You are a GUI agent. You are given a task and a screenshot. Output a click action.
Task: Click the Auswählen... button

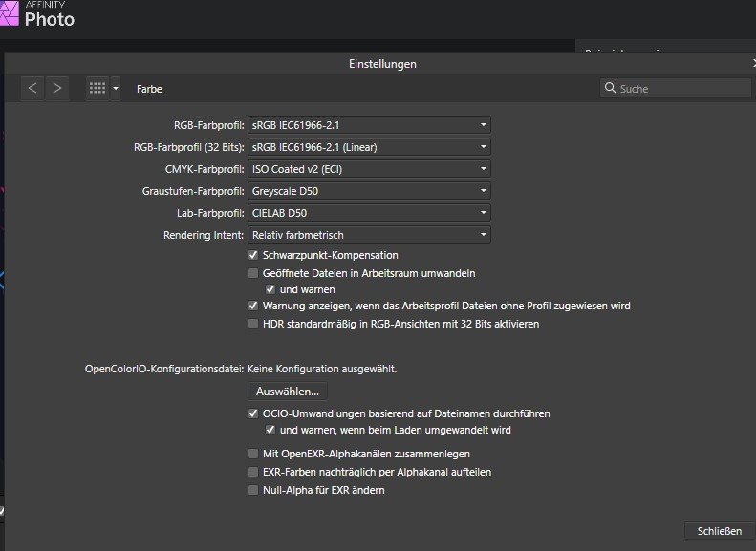click(x=288, y=391)
